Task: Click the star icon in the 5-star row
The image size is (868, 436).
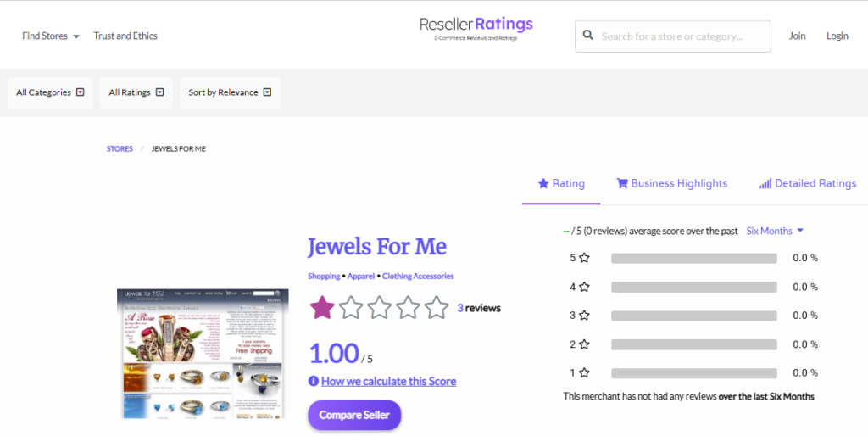Action: pyautogui.click(x=584, y=258)
